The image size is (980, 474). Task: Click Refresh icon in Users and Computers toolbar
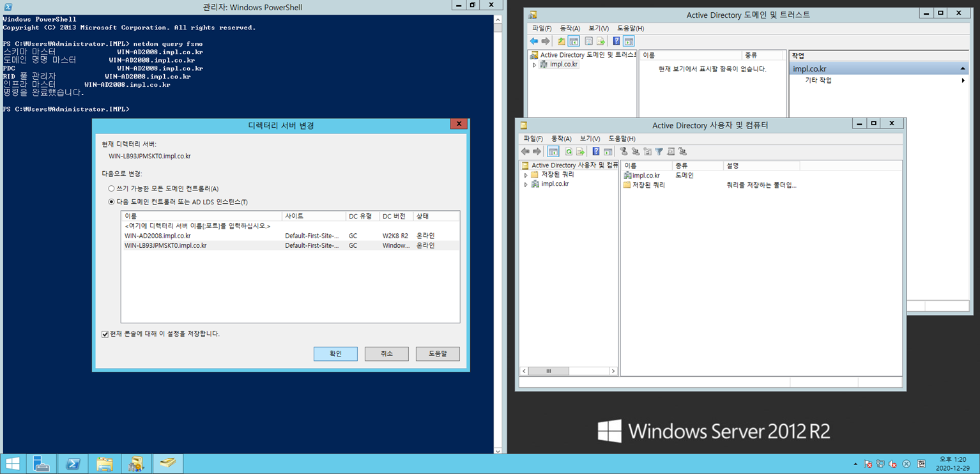coord(569,151)
